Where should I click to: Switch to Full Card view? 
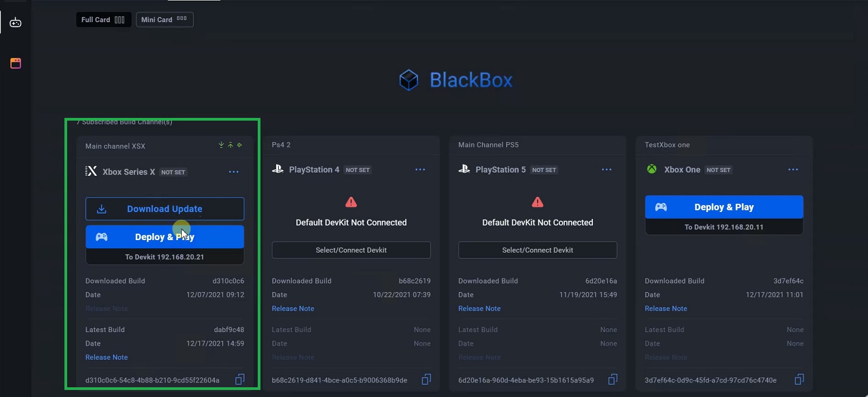coord(103,19)
